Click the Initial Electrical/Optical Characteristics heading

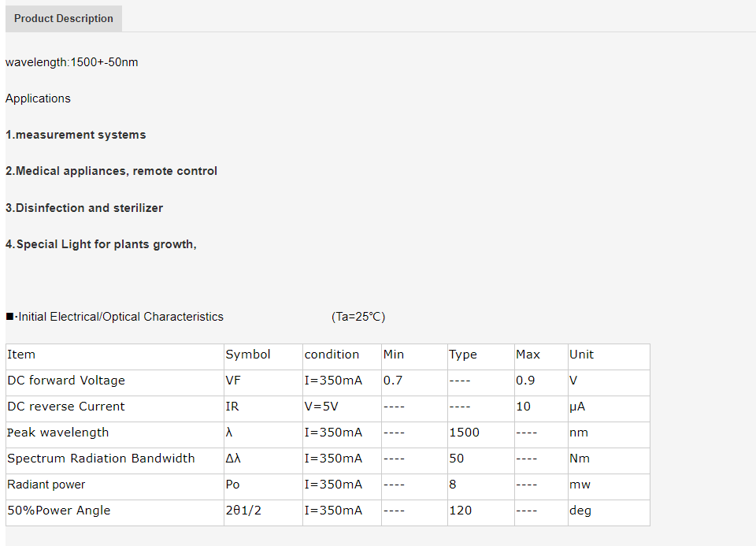pyautogui.click(x=120, y=317)
